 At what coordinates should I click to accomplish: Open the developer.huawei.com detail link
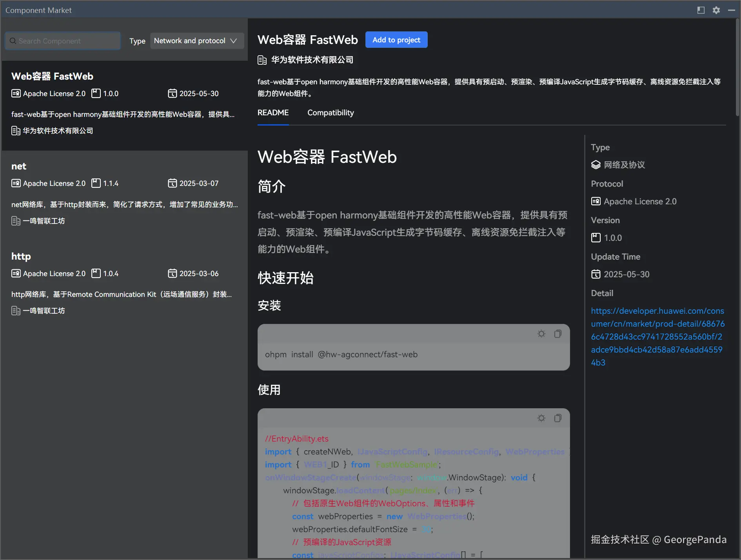click(x=657, y=336)
